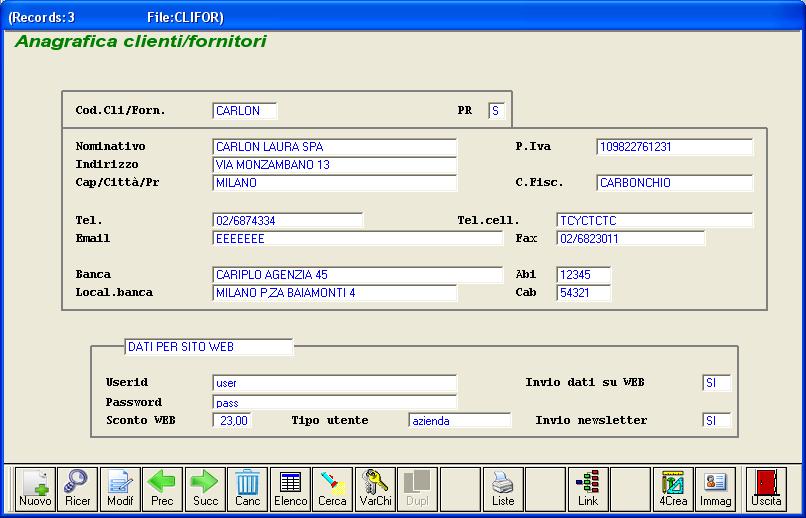
Task: Advance to next record with Succ
Action: [205, 489]
